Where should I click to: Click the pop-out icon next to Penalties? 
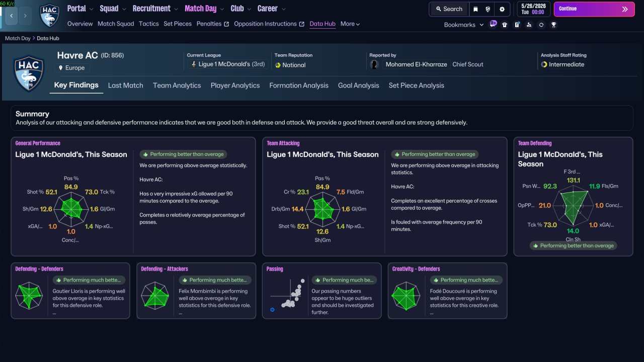(x=226, y=24)
